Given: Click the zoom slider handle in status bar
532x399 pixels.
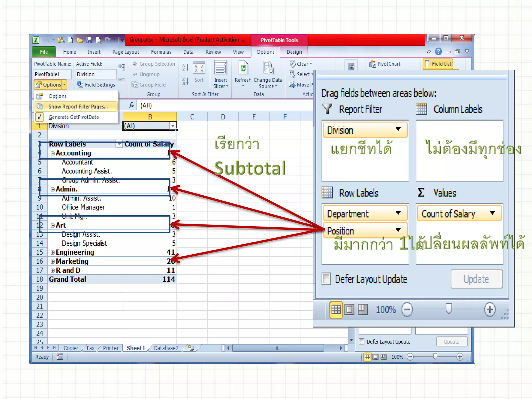Looking at the screenshot, I should pos(435,357).
